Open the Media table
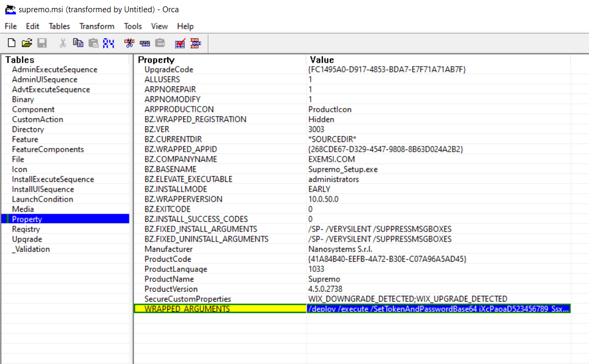 tap(23, 209)
